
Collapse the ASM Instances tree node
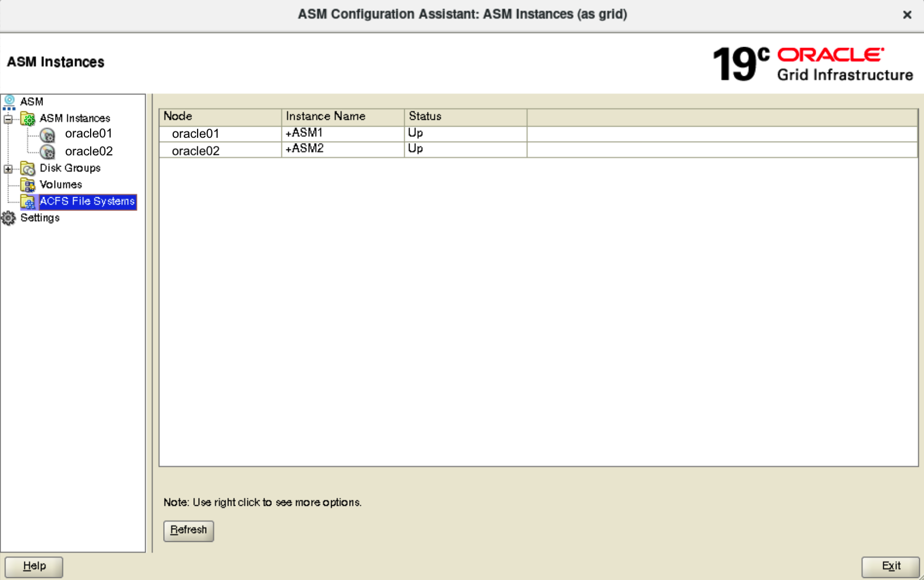click(x=8, y=119)
